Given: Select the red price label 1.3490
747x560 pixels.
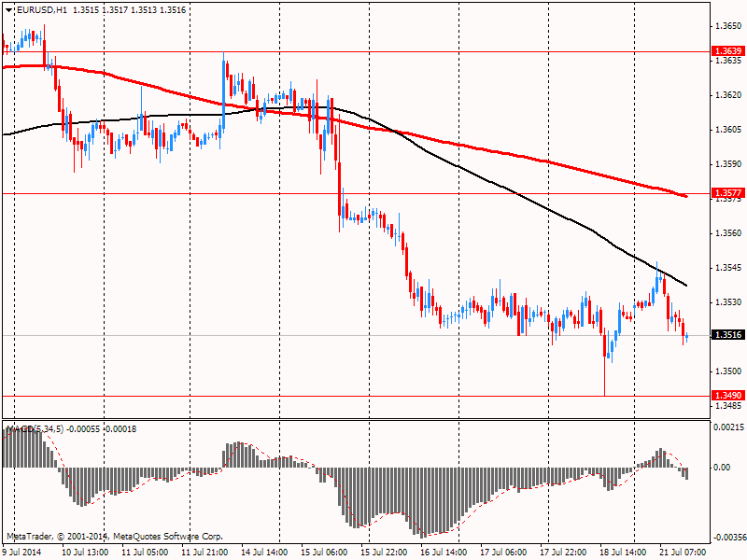Looking at the screenshot, I should [x=728, y=395].
